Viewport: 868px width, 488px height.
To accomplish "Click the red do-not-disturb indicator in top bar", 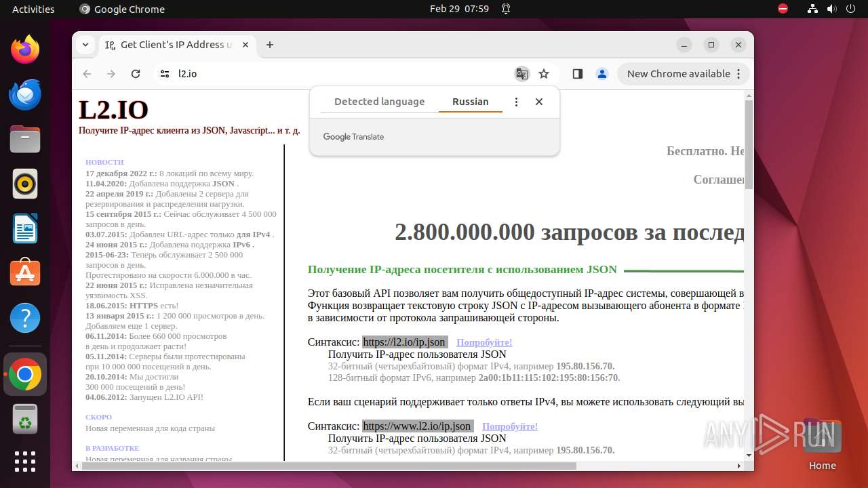I will click(x=783, y=9).
